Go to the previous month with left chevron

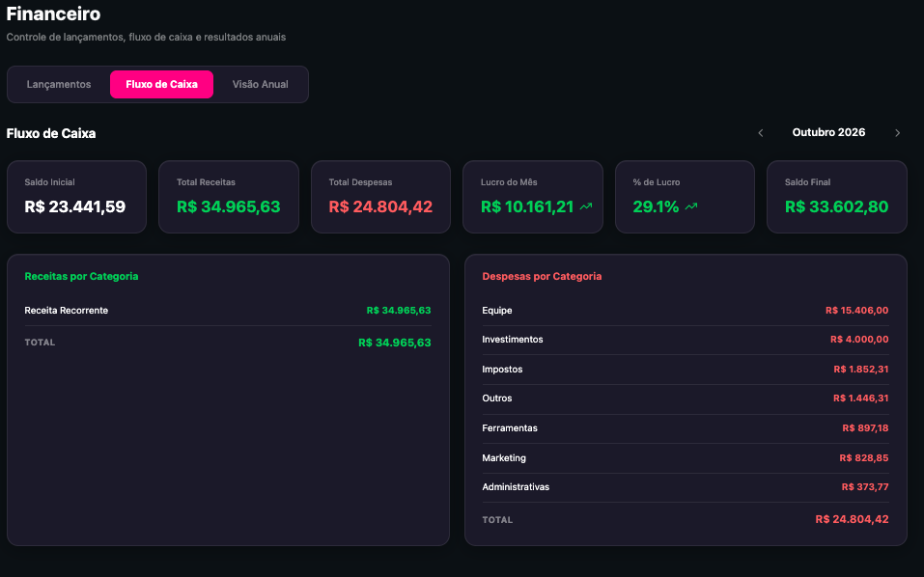coord(760,133)
